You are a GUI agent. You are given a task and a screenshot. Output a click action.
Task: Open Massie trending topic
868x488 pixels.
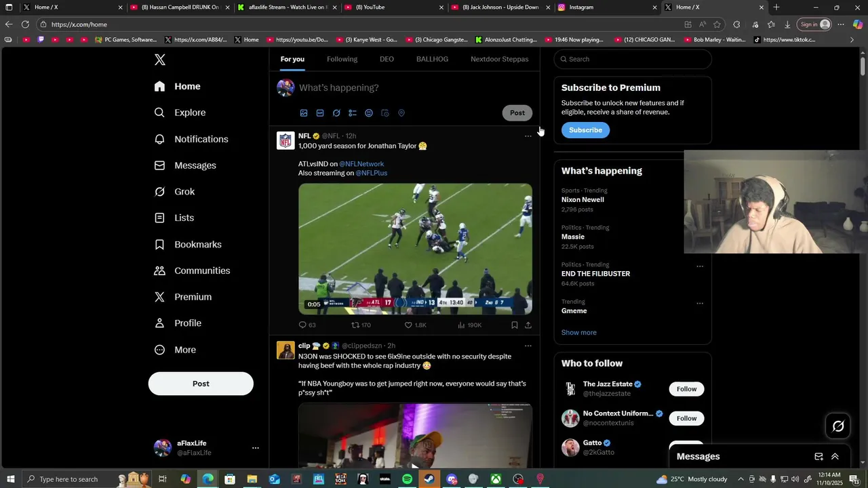(573, 237)
